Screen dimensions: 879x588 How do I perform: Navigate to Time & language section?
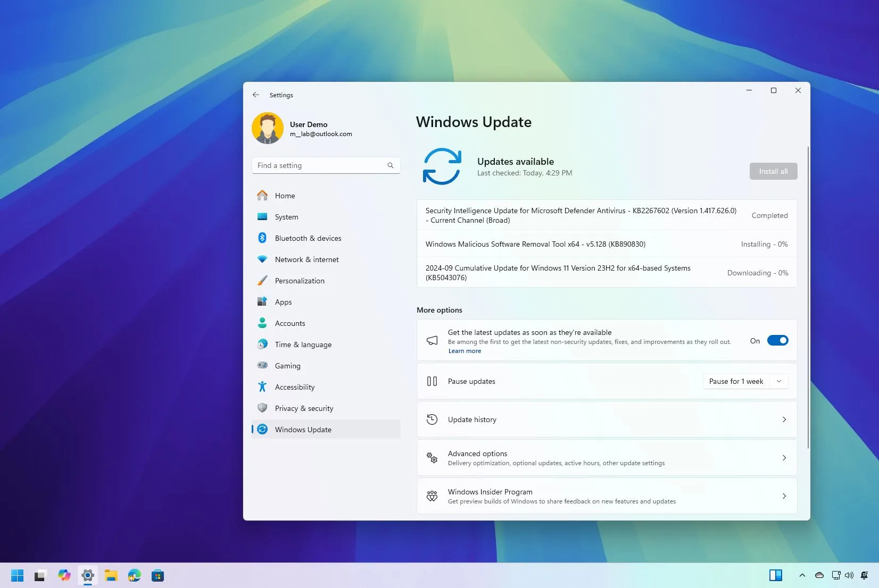click(x=303, y=345)
